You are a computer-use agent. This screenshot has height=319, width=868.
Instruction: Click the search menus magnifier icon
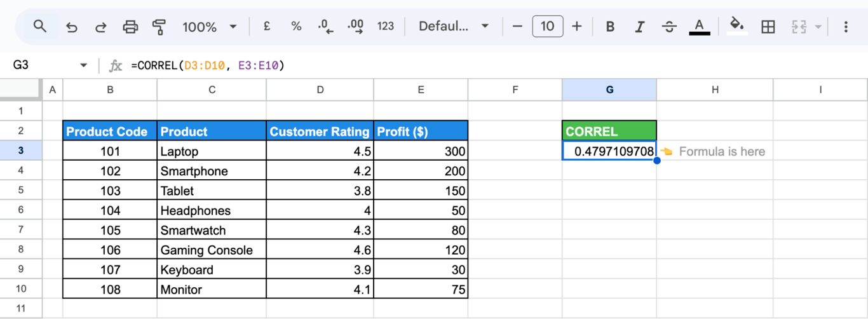(40, 27)
